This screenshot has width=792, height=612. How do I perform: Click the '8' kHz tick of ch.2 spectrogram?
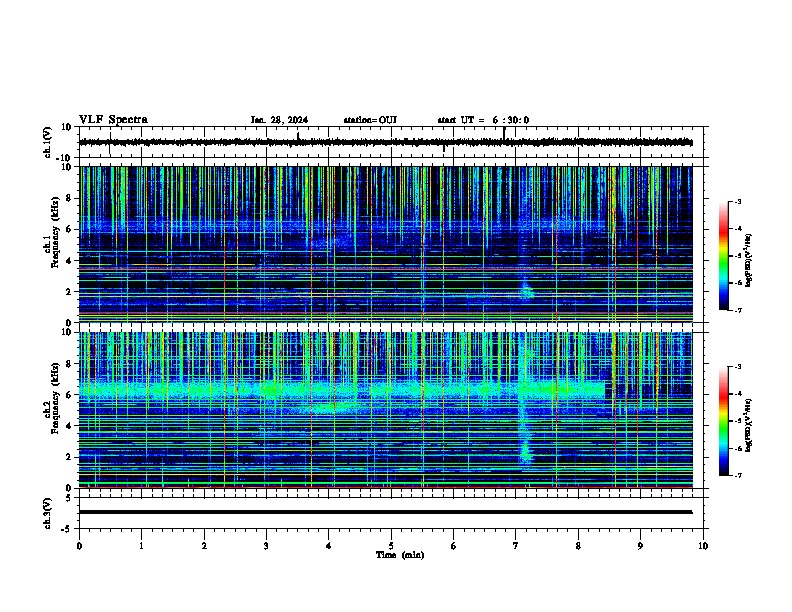click(x=69, y=364)
